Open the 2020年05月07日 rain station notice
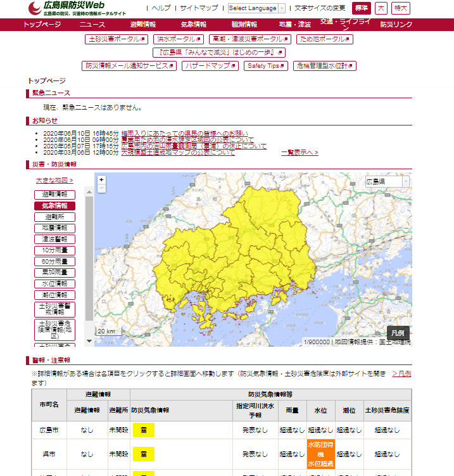Viewport: 454px width, 476px height. pos(194,146)
